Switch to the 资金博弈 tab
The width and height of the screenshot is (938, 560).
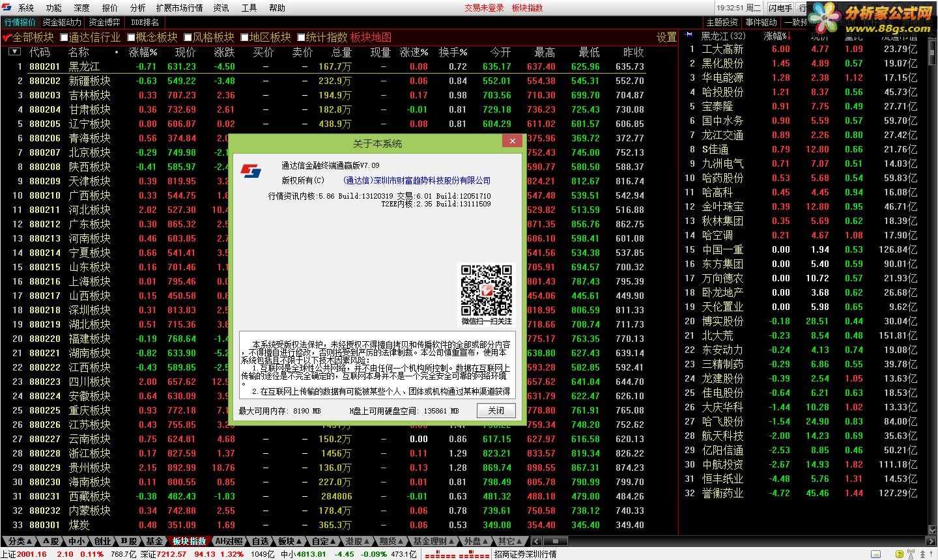(104, 22)
